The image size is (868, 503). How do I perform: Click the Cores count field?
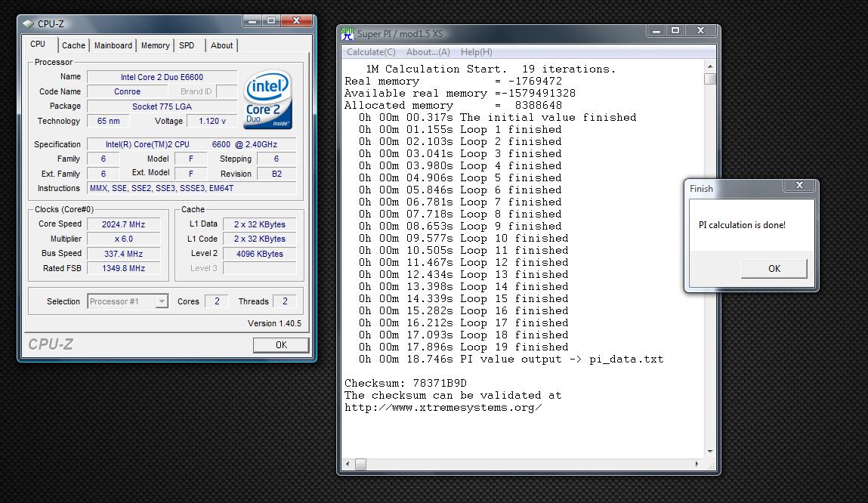click(x=217, y=301)
